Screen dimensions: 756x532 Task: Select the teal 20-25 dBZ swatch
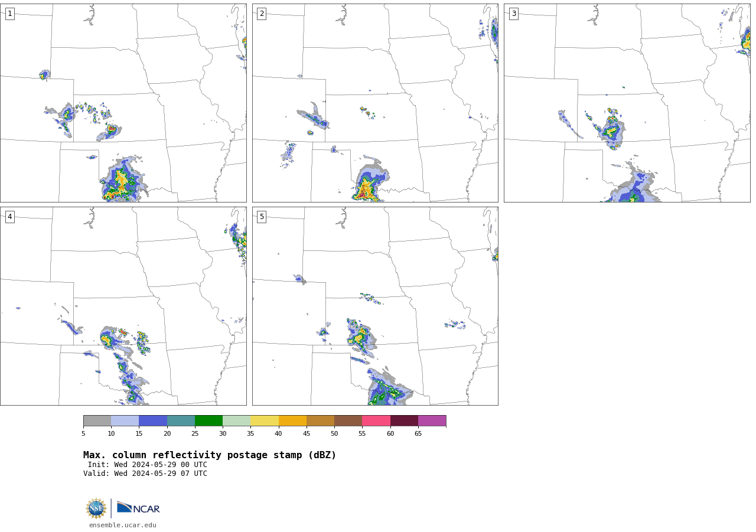(x=181, y=421)
